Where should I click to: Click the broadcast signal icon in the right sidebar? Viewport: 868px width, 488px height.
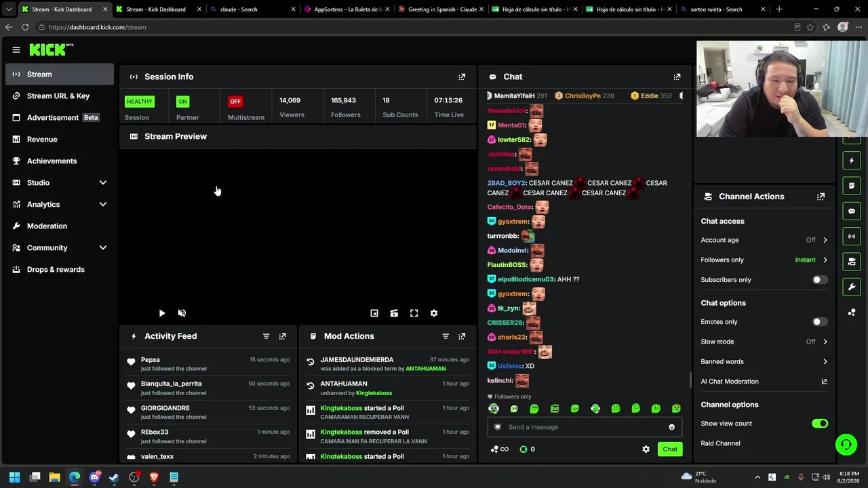[x=852, y=236]
